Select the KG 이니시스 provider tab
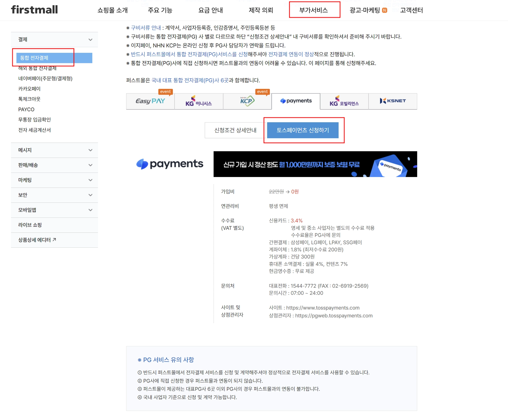The image size is (508, 420). 199,101
